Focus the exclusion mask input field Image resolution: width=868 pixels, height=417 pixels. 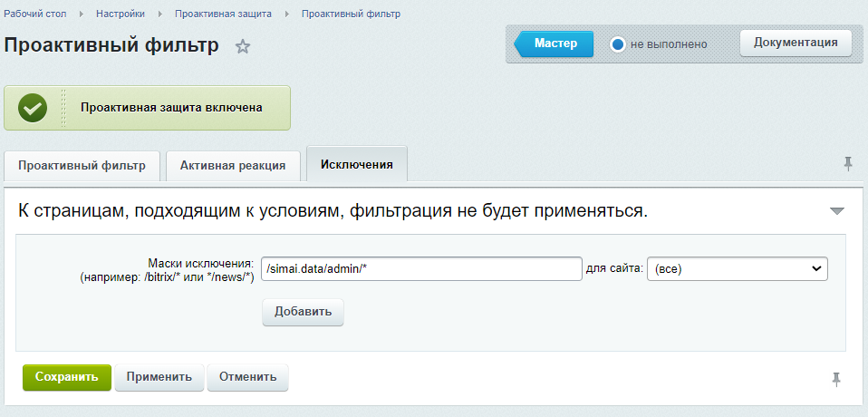(x=420, y=269)
